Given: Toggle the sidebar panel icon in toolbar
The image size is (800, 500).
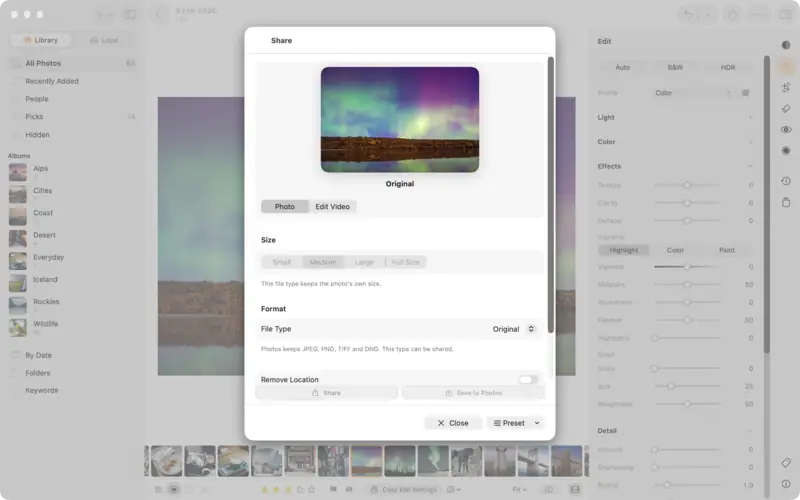Looking at the screenshot, I should pos(131,14).
